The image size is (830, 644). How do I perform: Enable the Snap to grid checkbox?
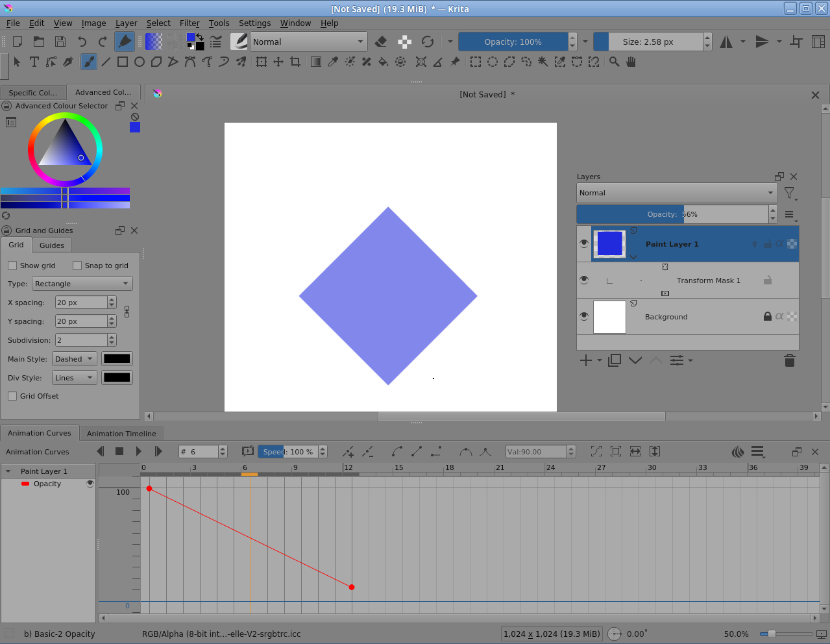click(77, 266)
